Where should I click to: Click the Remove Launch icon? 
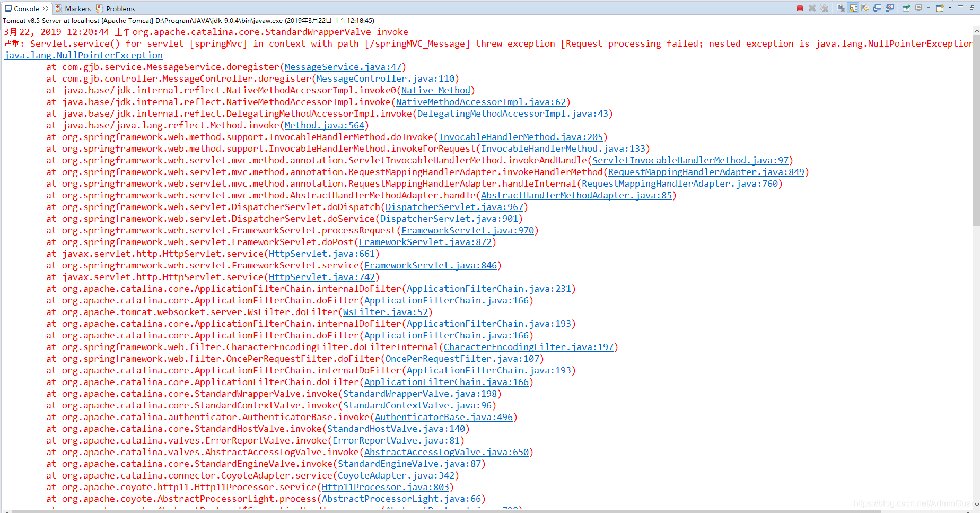point(812,8)
